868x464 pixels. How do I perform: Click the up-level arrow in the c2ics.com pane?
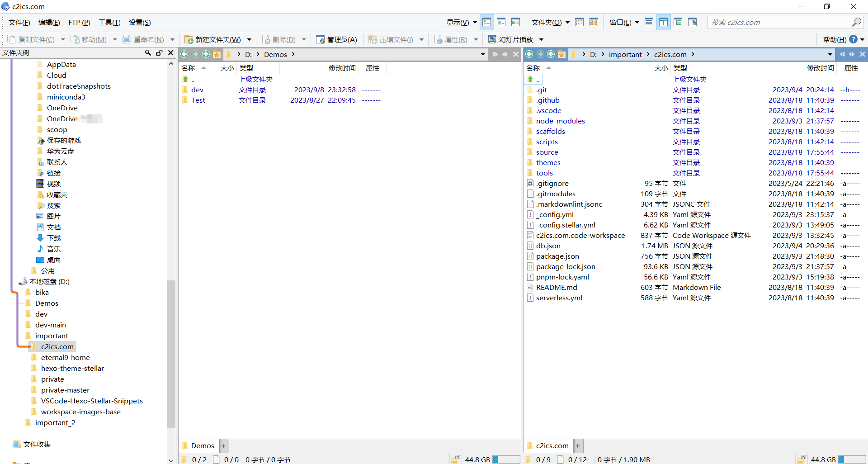tap(551, 54)
